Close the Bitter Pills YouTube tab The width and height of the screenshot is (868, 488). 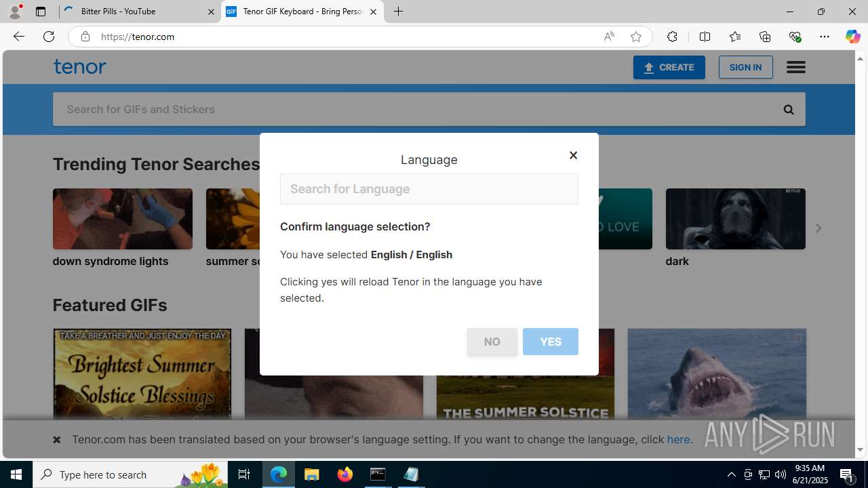click(x=211, y=12)
